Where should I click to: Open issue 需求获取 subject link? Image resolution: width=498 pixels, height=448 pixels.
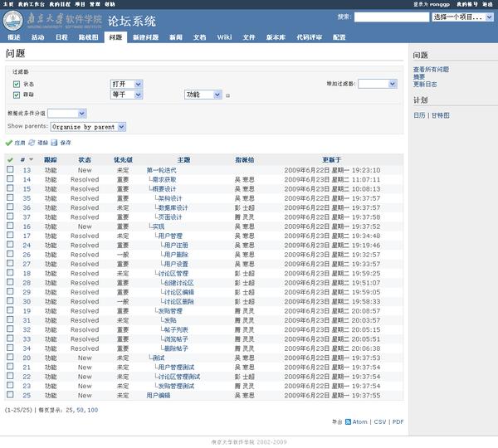click(x=164, y=179)
